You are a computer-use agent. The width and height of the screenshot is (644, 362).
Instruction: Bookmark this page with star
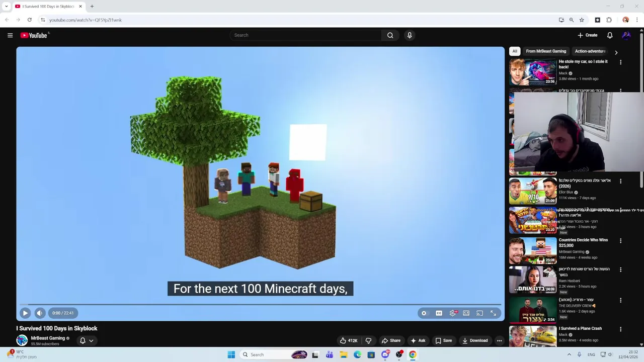582,20
